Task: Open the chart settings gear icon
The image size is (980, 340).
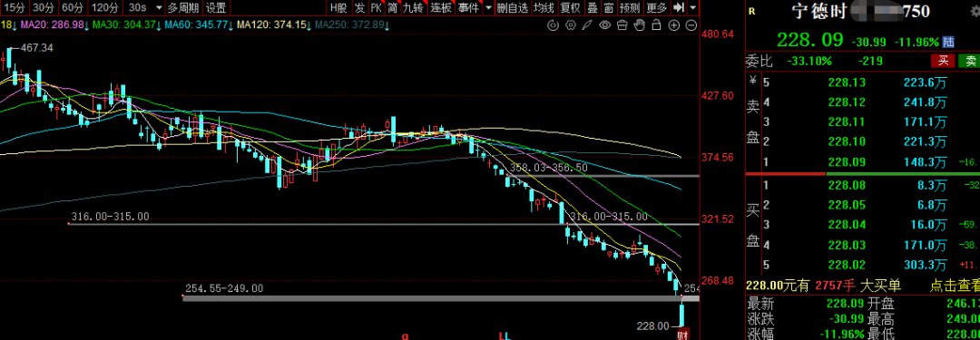Action: 570,25
